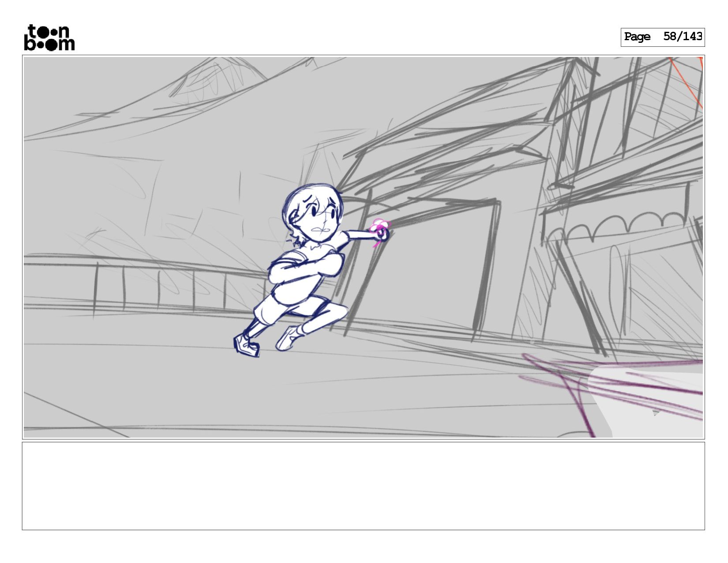Screen dimensions: 728x563
Task: Click the Toon Boom logo
Action: (49, 38)
